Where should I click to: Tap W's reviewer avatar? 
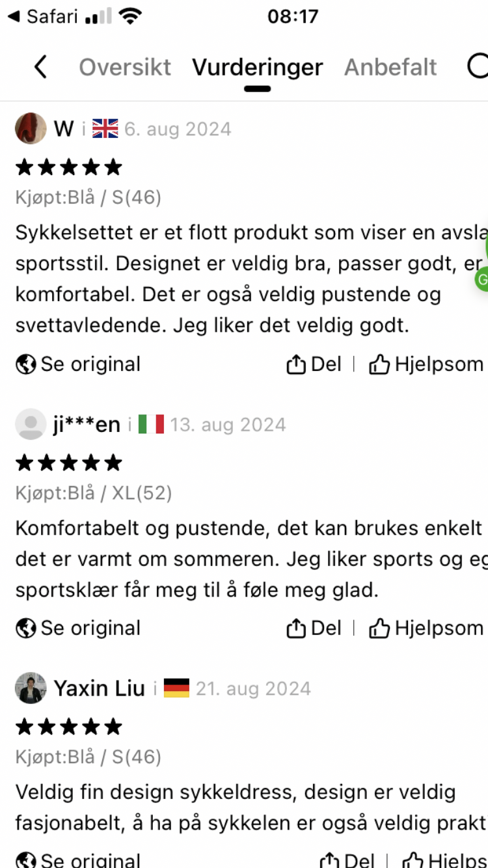point(31,128)
